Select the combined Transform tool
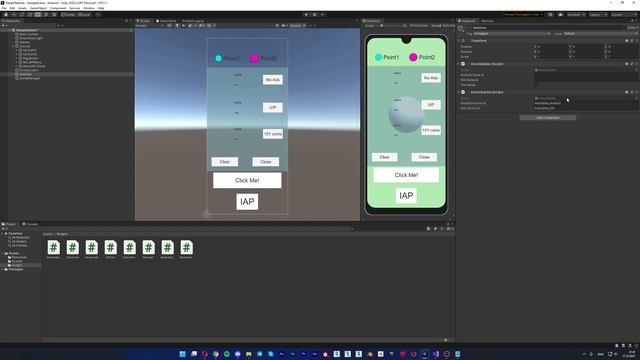Screen dimensions: 640x360 46,15
